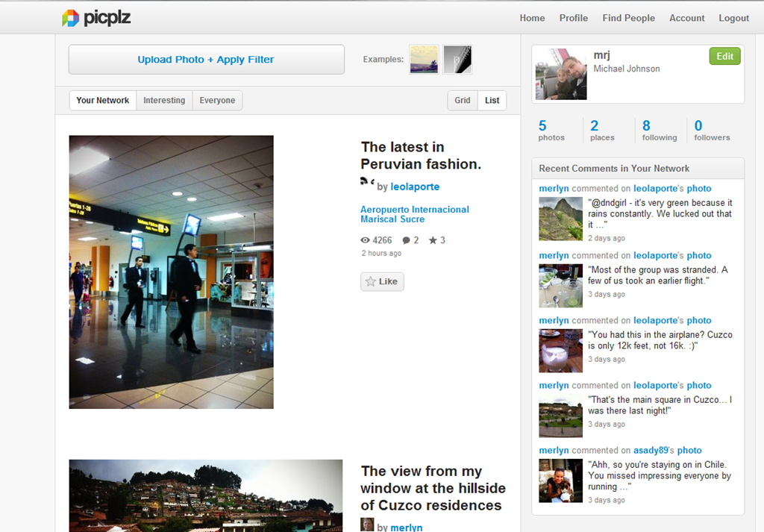
Task: Switch to Grid view
Action: [x=463, y=101]
